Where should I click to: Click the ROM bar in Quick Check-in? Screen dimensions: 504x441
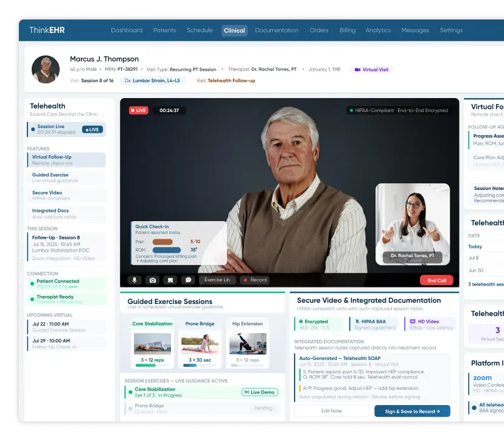pos(167,250)
